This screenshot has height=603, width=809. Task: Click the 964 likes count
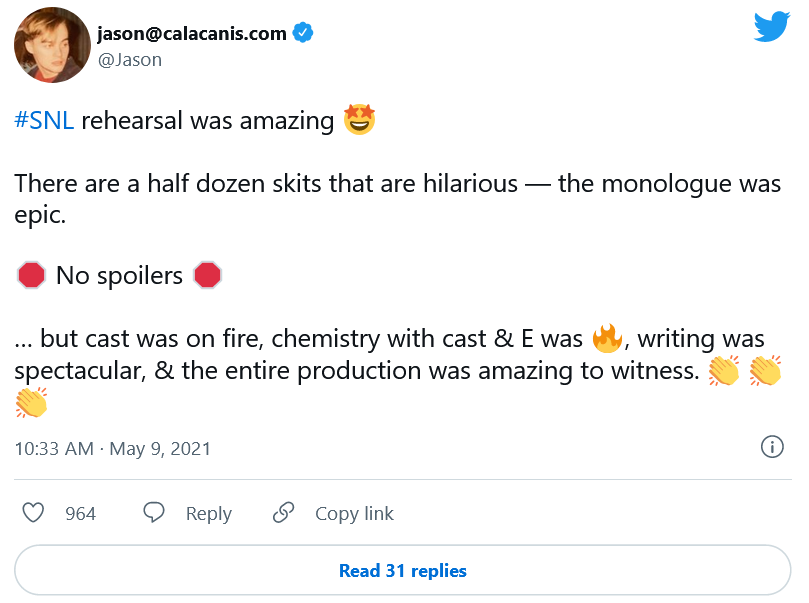80,514
